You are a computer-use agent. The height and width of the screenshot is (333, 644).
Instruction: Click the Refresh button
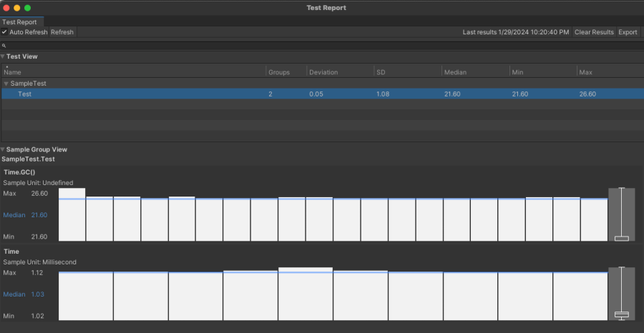[x=62, y=32]
